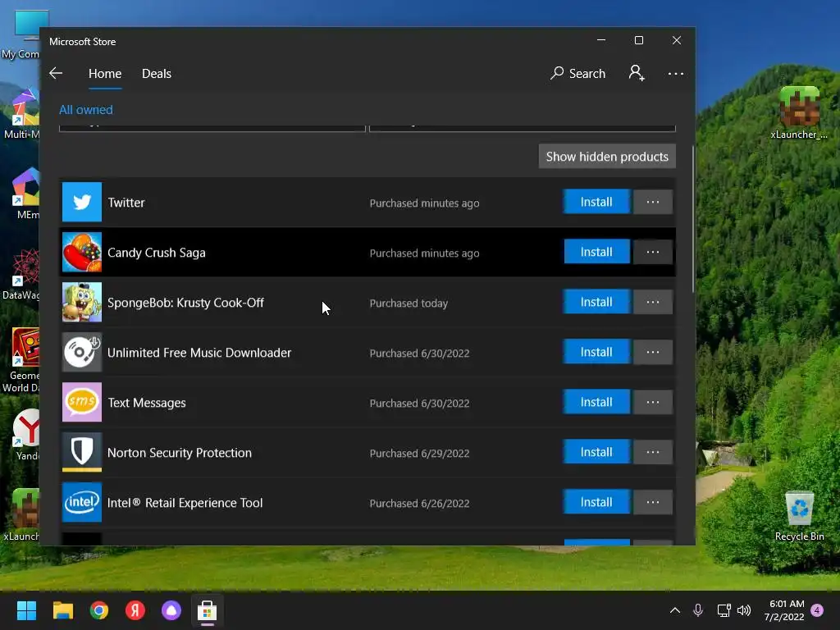
Task: Open more options for Norton Security Protection
Action: pyautogui.click(x=652, y=452)
